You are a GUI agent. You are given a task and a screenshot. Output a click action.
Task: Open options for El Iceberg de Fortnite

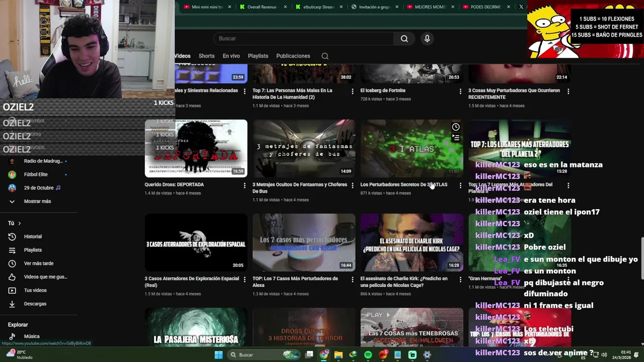460,92
